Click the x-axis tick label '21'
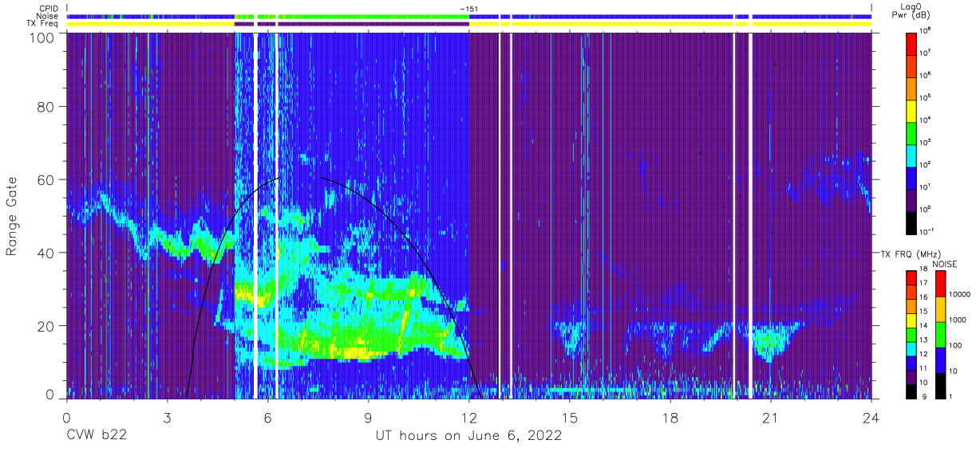Screen dimensions: 980x452 [x=771, y=416]
